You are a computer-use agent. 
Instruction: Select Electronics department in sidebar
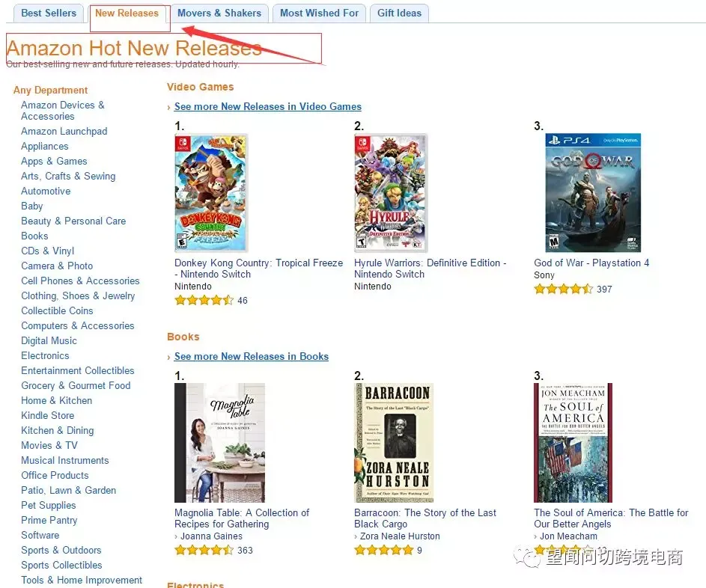45,356
